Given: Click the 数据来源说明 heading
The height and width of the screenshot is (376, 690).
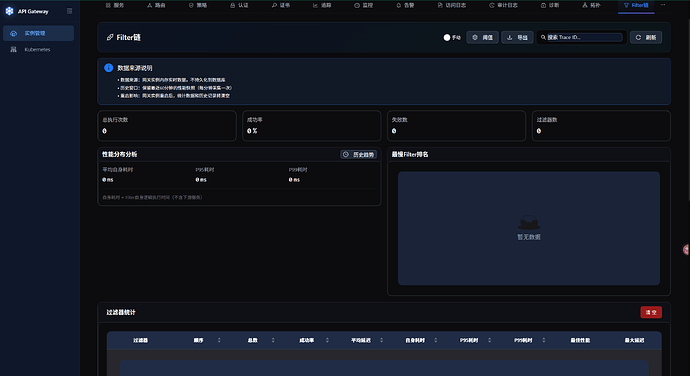Looking at the screenshot, I should coord(135,68).
